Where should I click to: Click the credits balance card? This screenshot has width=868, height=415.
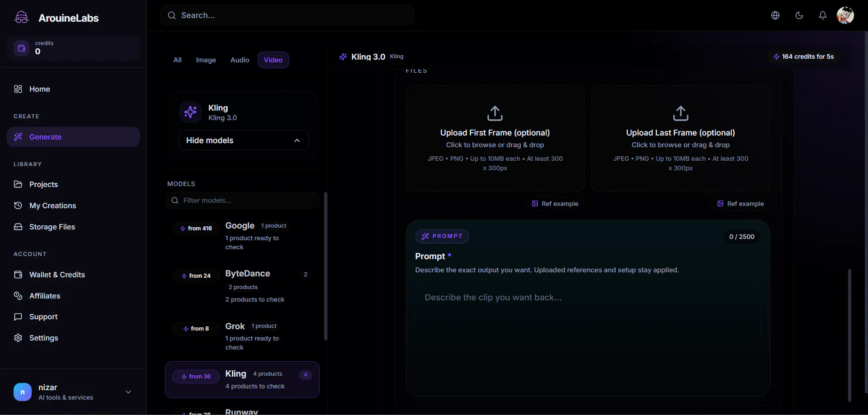[x=73, y=48]
